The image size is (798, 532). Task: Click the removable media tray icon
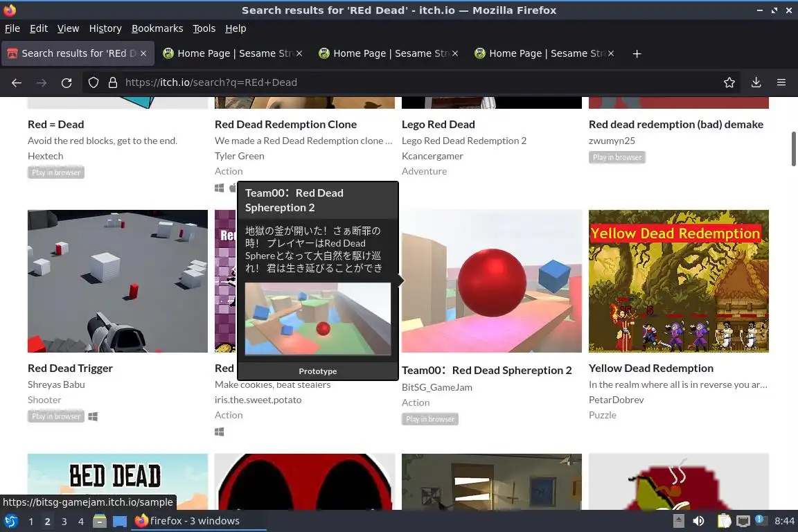click(x=678, y=521)
